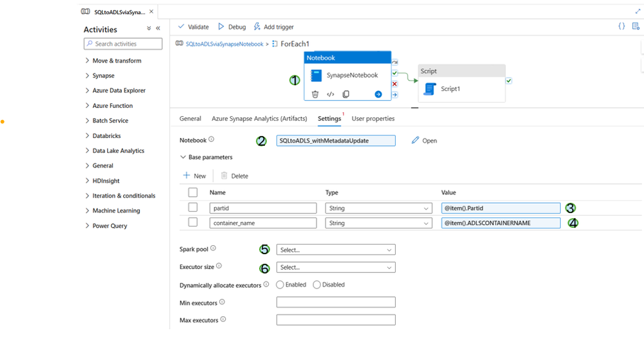Open the User properties tab

(373, 118)
